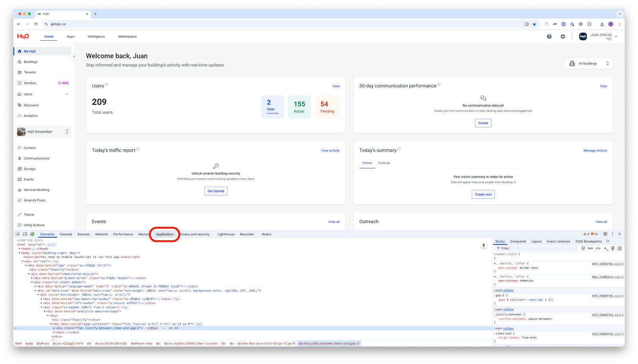Click the inspect element picker icon
The image size is (638, 364).
[x=18, y=234]
